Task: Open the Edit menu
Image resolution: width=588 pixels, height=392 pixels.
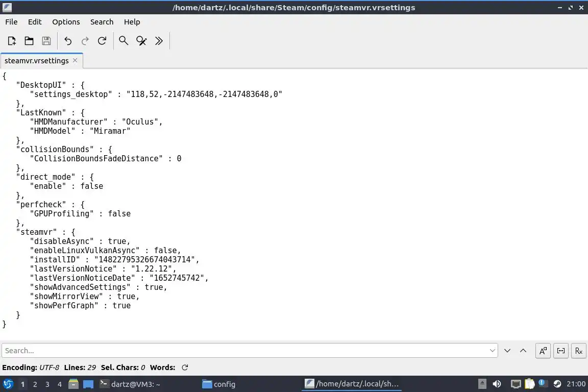Action: tap(35, 22)
